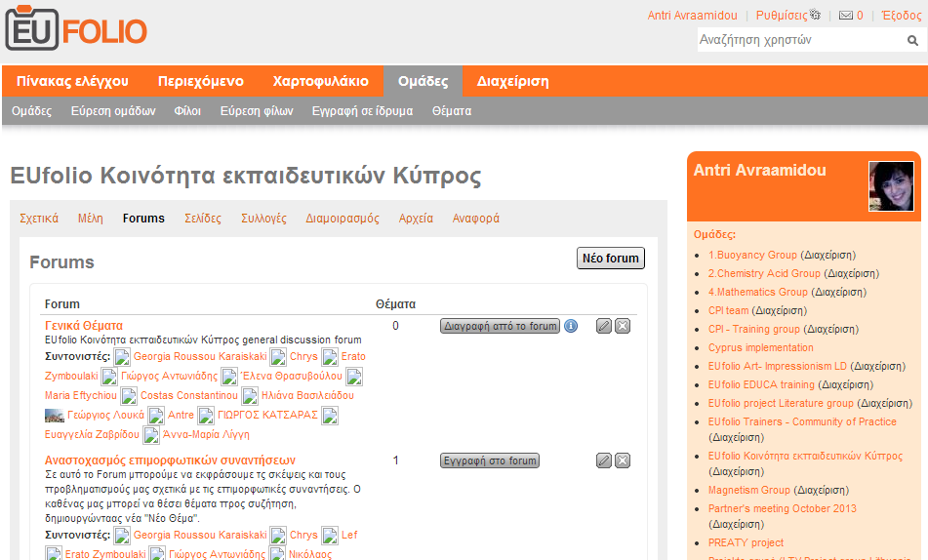Open the EUfolio EDUCA training link

click(762, 384)
